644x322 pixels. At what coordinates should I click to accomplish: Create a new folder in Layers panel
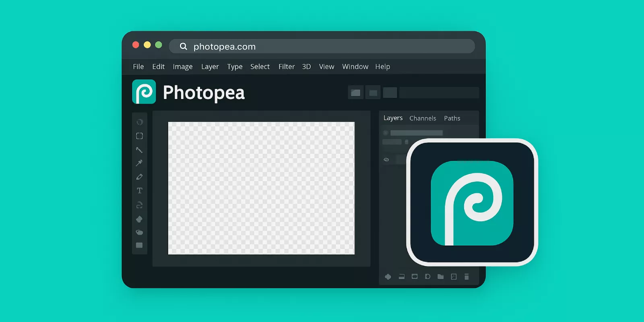(441, 277)
